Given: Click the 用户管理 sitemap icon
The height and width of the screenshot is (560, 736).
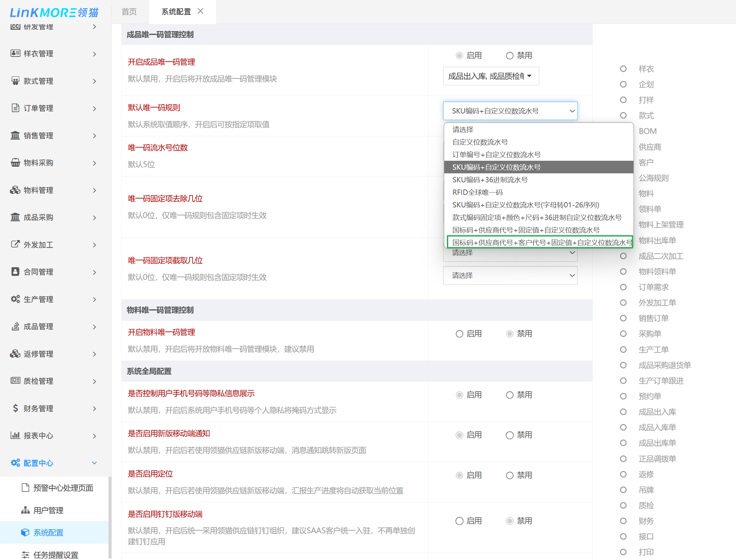Looking at the screenshot, I should (x=25, y=510).
